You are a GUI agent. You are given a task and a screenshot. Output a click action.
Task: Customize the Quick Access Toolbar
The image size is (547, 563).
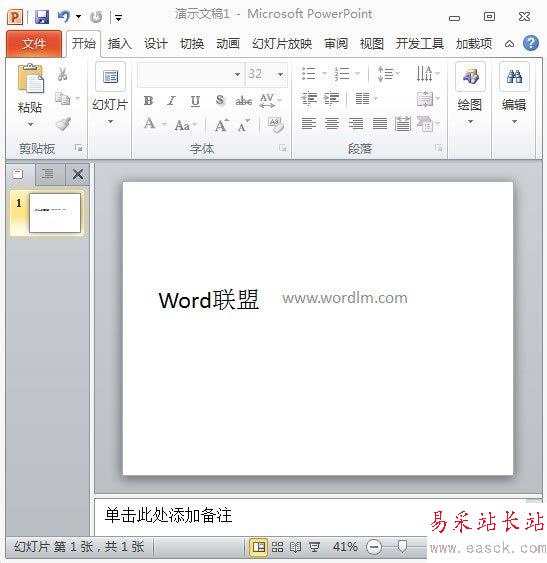[x=118, y=17]
